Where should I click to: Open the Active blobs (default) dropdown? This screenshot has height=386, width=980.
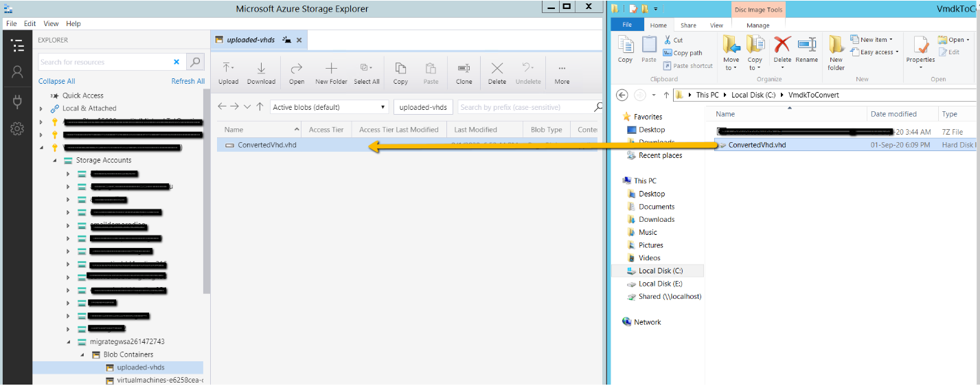330,107
